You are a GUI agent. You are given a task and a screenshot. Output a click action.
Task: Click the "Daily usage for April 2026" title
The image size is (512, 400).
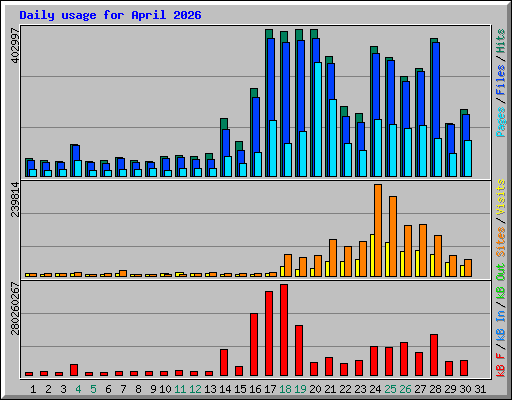110,15
